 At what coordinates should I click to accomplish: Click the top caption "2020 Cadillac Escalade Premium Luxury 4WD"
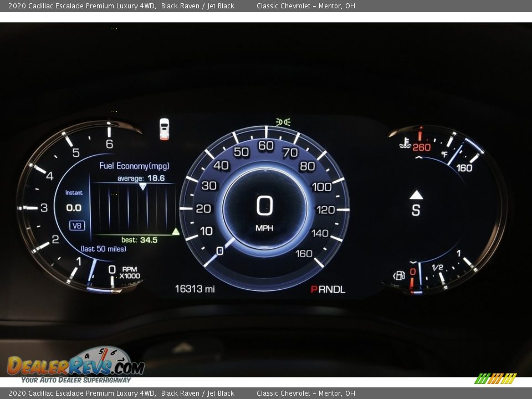pyautogui.click(x=82, y=6)
